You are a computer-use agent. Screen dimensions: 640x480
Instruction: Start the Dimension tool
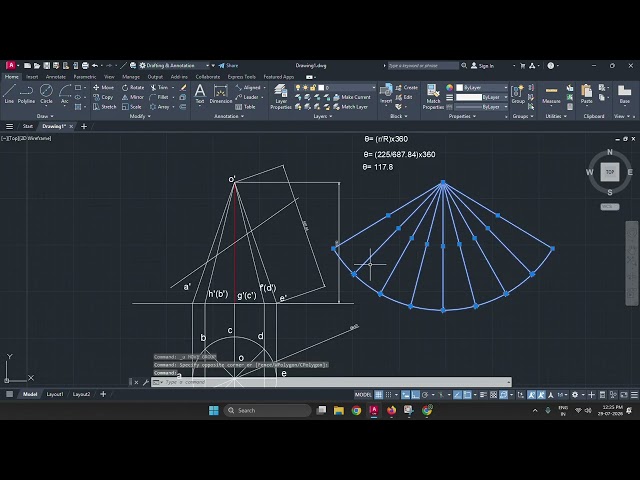[220, 94]
